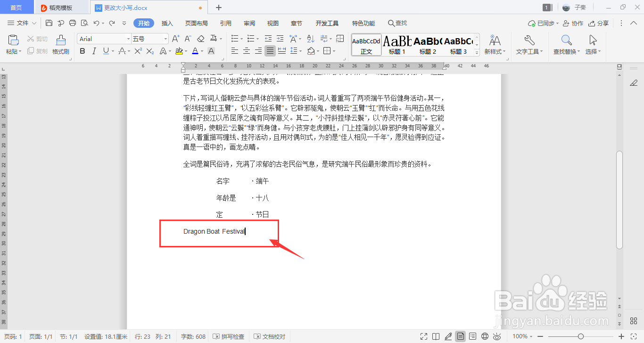The width and height of the screenshot is (644, 343).
Task: Expand the styles gallery
Action: click(x=477, y=53)
